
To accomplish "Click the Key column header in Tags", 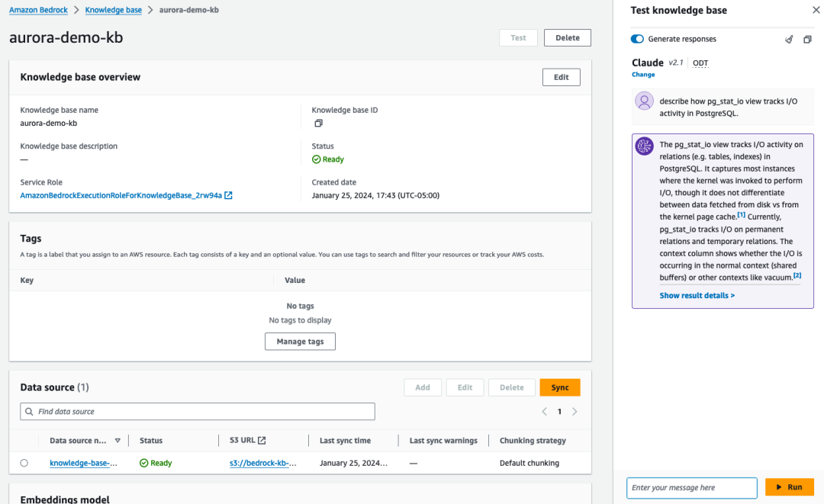I will click(27, 281).
